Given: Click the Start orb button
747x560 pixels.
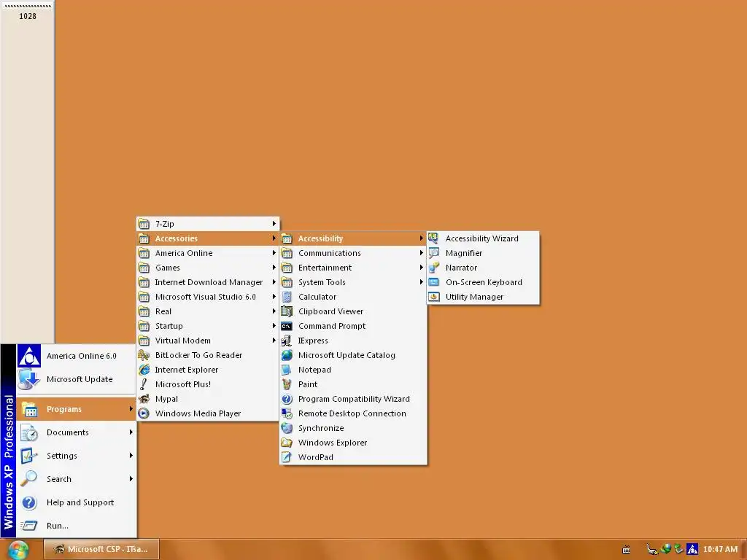Looking at the screenshot, I should 18,550.
